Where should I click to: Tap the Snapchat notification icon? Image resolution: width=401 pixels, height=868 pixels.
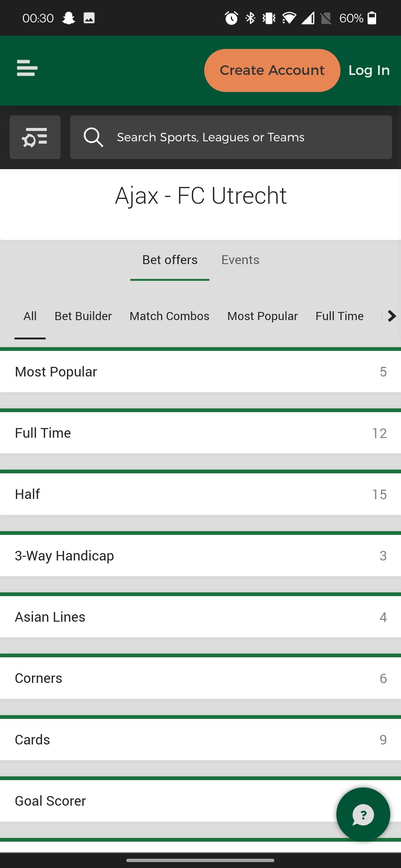tap(69, 18)
